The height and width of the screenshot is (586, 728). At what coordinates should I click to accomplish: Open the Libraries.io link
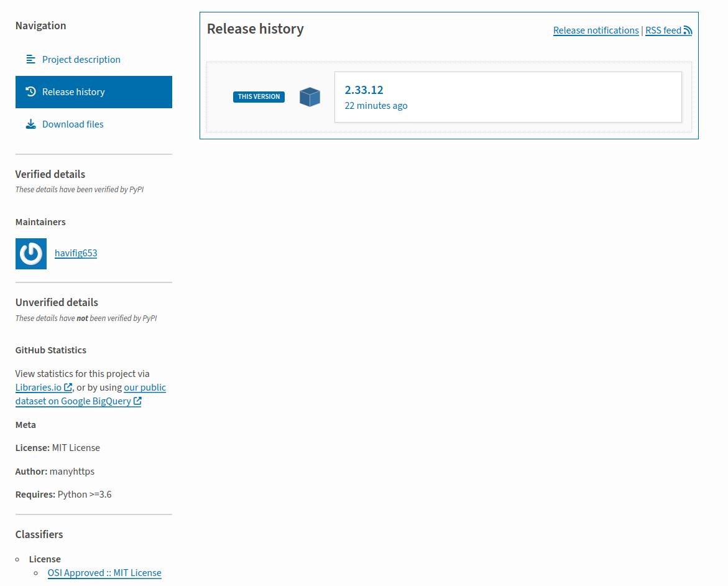click(x=44, y=387)
